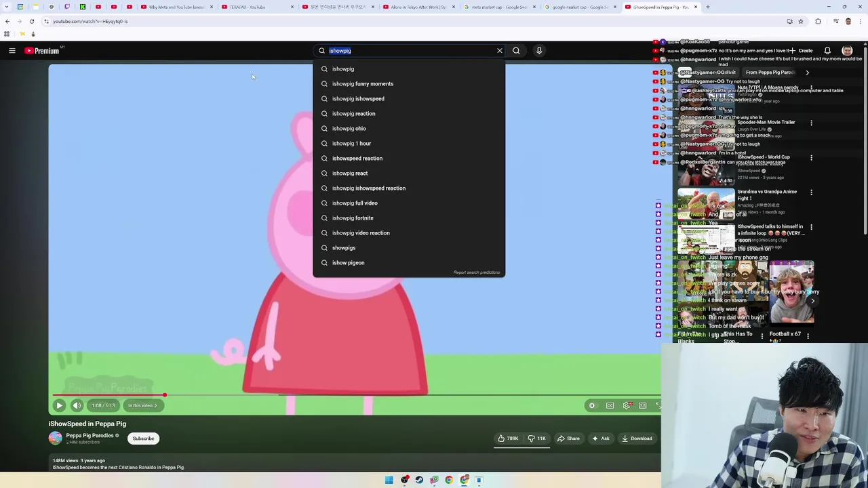Image resolution: width=868 pixels, height=488 pixels.
Task: Mute the video volume
Action: click(x=77, y=405)
